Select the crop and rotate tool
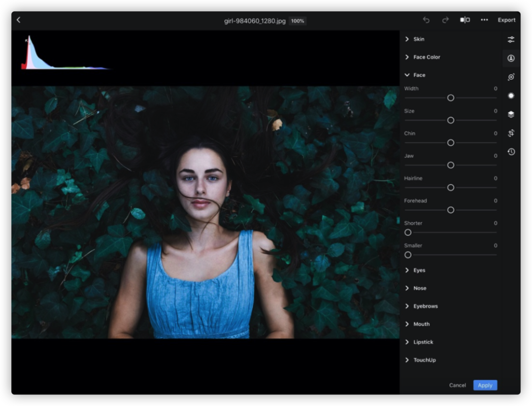The height and width of the screenshot is (406, 532). pos(511,133)
